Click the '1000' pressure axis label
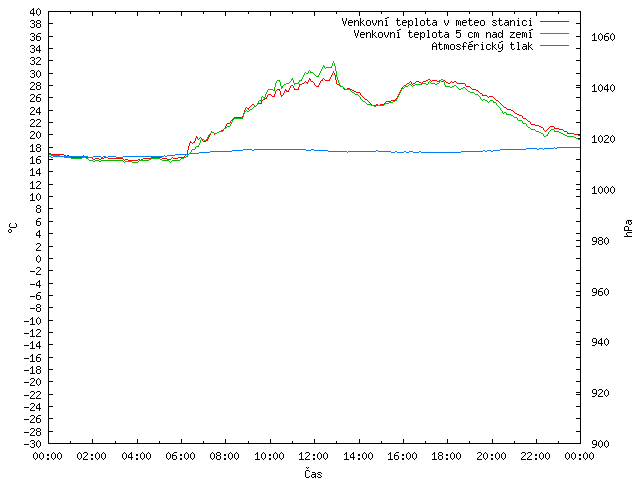The width and height of the screenshot is (640, 480). [x=603, y=190]
